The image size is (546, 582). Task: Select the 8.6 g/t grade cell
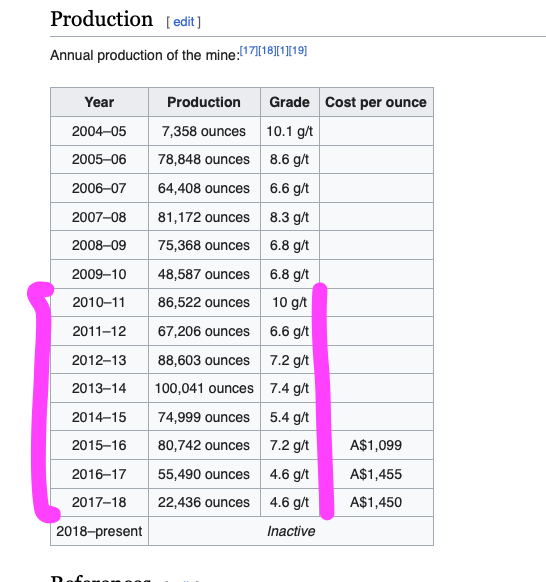click(x=290, y=160)
